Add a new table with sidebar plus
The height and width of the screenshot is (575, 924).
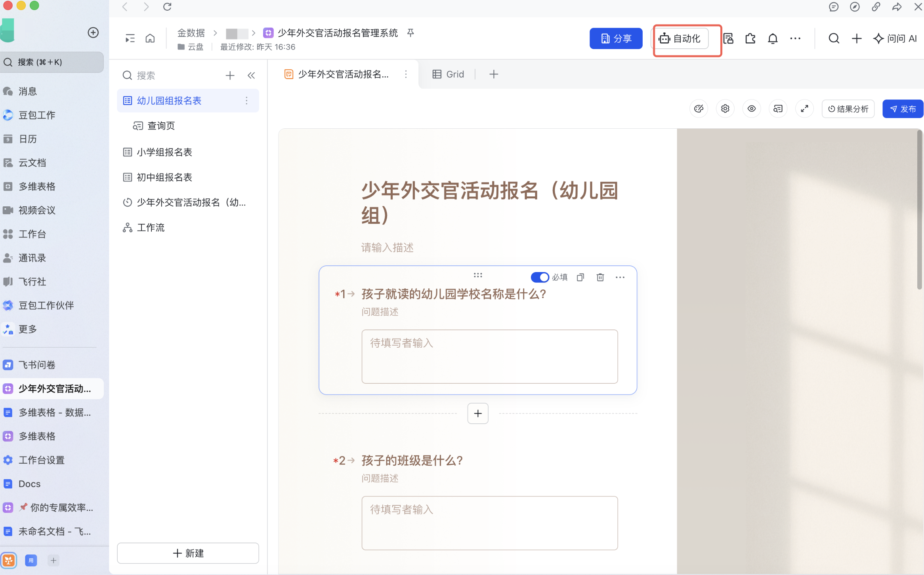pos(230,75)
